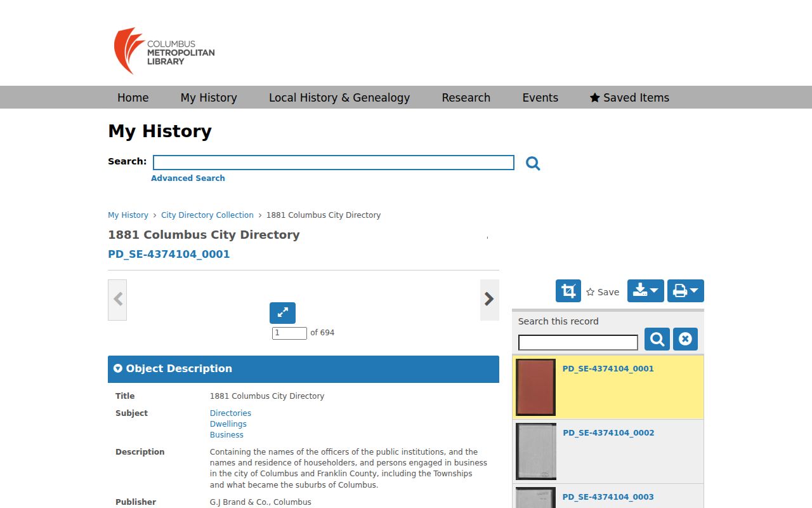
Task: Click the Search this record input
Action: 578,343
